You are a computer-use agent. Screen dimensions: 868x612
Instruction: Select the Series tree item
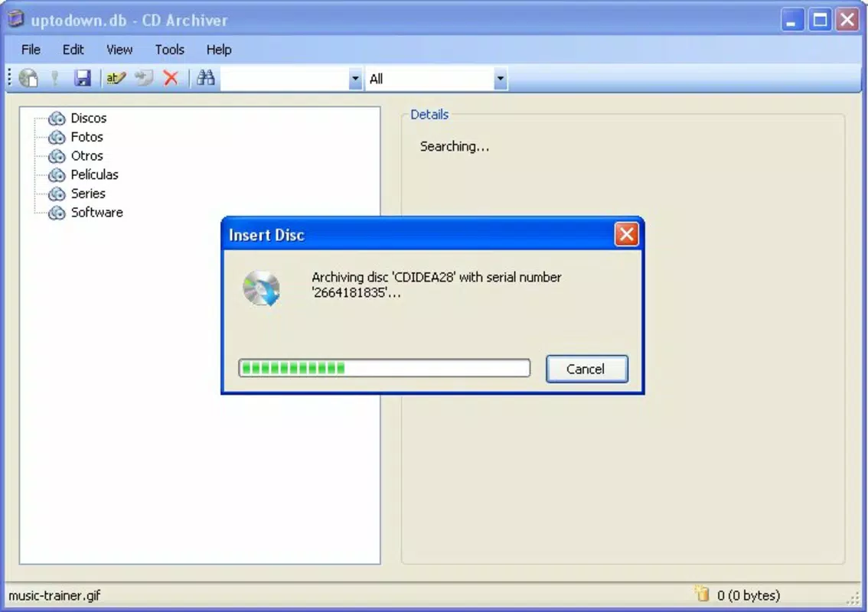[x=88, y=194]
